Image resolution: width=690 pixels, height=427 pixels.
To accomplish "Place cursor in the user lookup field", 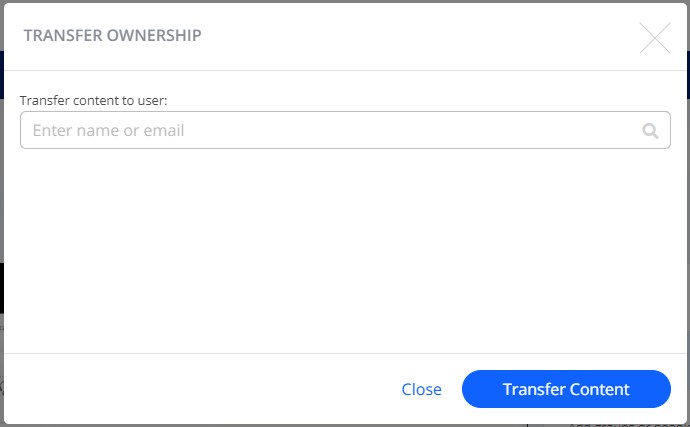I will tap(345, 130).
